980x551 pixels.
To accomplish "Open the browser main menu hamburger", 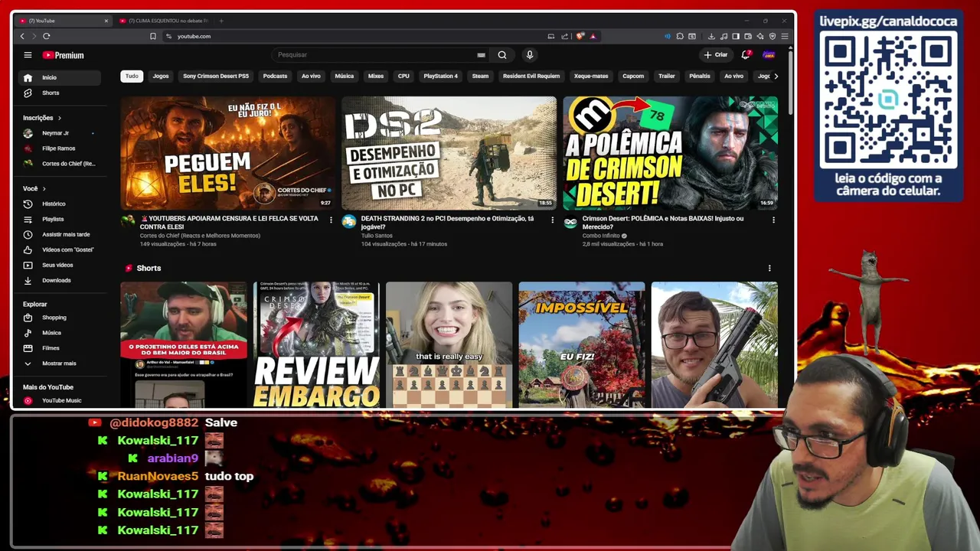I will pos(785,36).
